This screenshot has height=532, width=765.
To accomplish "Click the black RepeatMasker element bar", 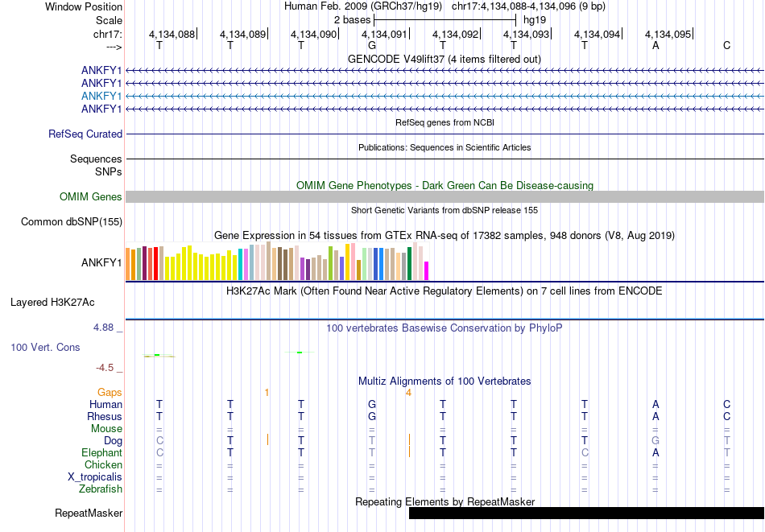I will pyautogui.click(x=586, y=513).
